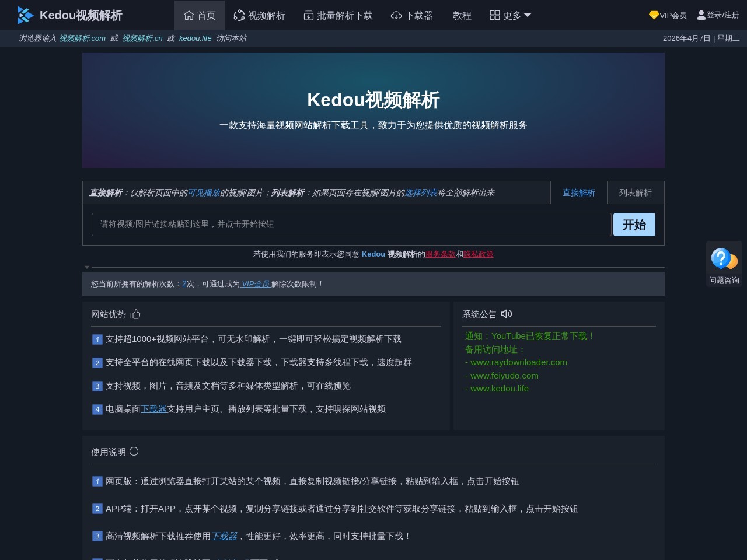Viewport: 747px width, 560px height.
Task: Click the 下载器 cloud icon
Action: pos(396,16)
